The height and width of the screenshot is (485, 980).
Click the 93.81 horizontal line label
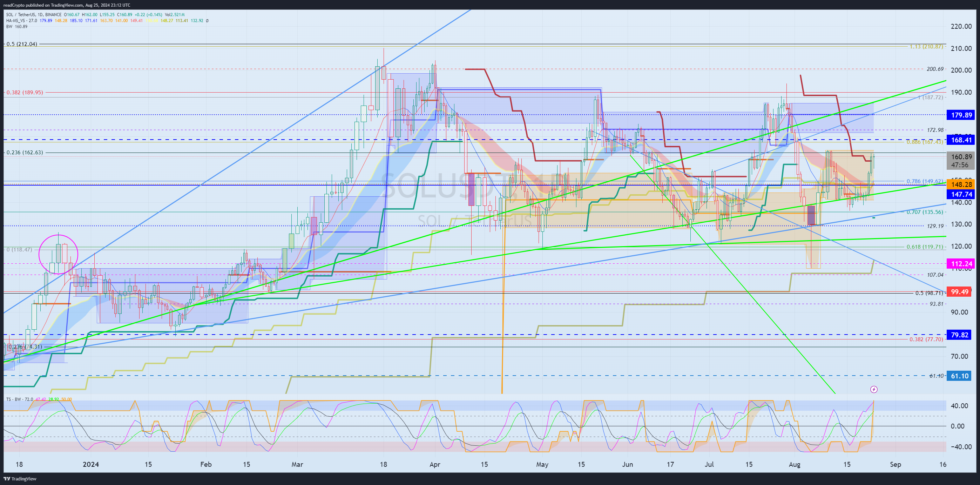tap(937, 304)
